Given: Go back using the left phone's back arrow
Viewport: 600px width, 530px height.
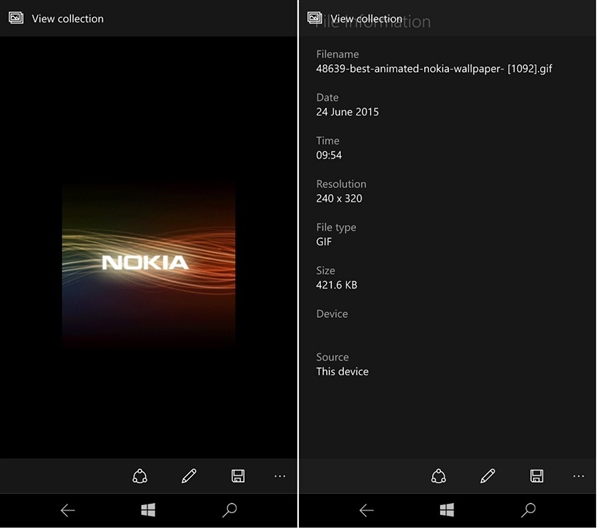Looking at the screenshot, I should 68,510.
